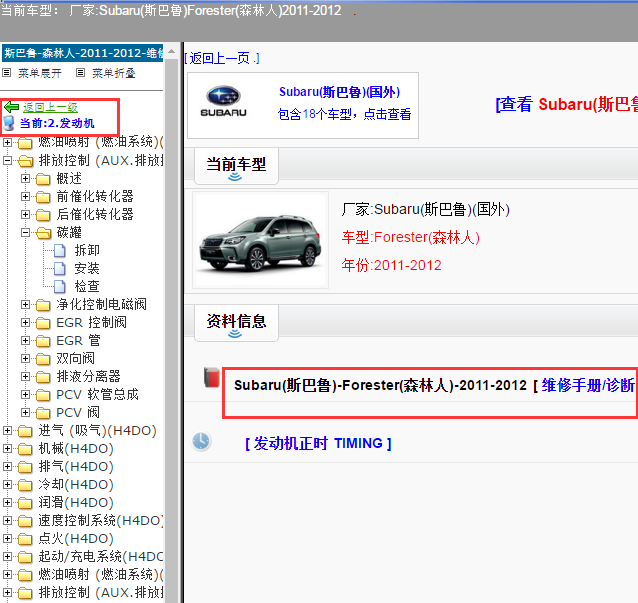
Task: Expand the 净化控制电磁阀 node
Action: 25,304
